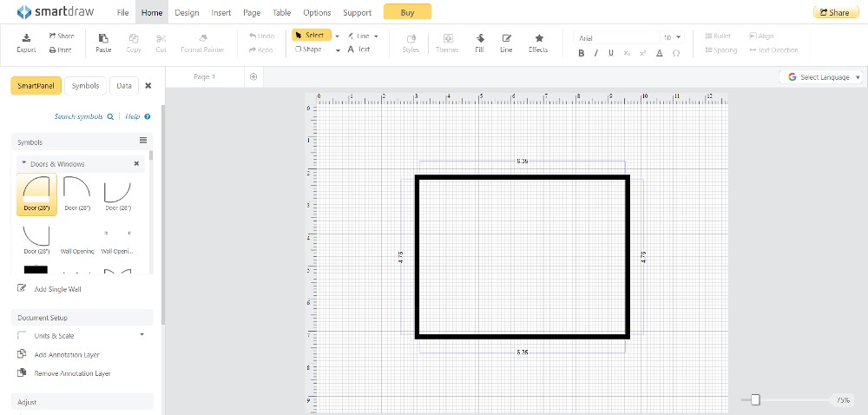Open the Help link
The height and width of the screenshot is (415, 868).
(137, 116)
